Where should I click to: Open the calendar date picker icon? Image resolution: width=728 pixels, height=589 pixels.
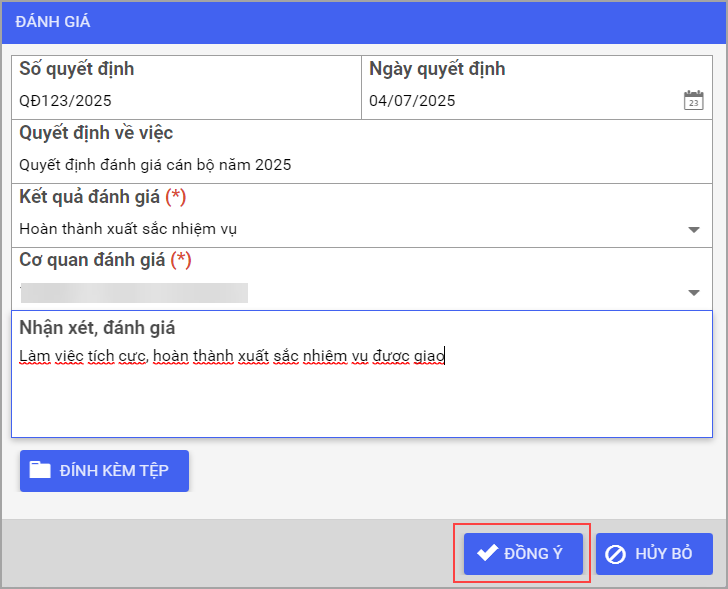coord(693,100)
